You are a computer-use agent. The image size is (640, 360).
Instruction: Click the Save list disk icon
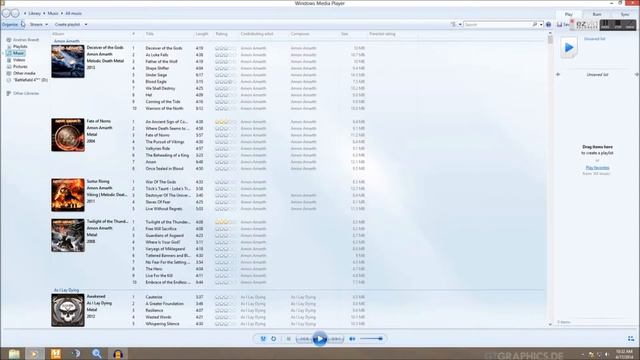tap(560, 24)
